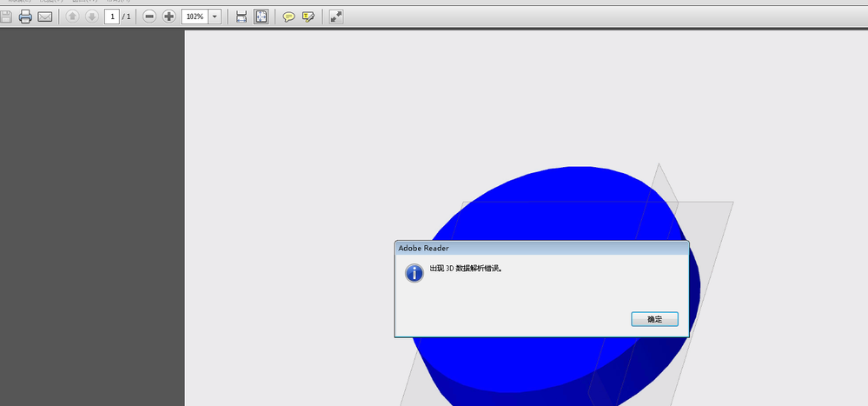The width and height of the screenshot is (868, 406).
Task: Select the fit one full page icon
Action: (261, 17)
